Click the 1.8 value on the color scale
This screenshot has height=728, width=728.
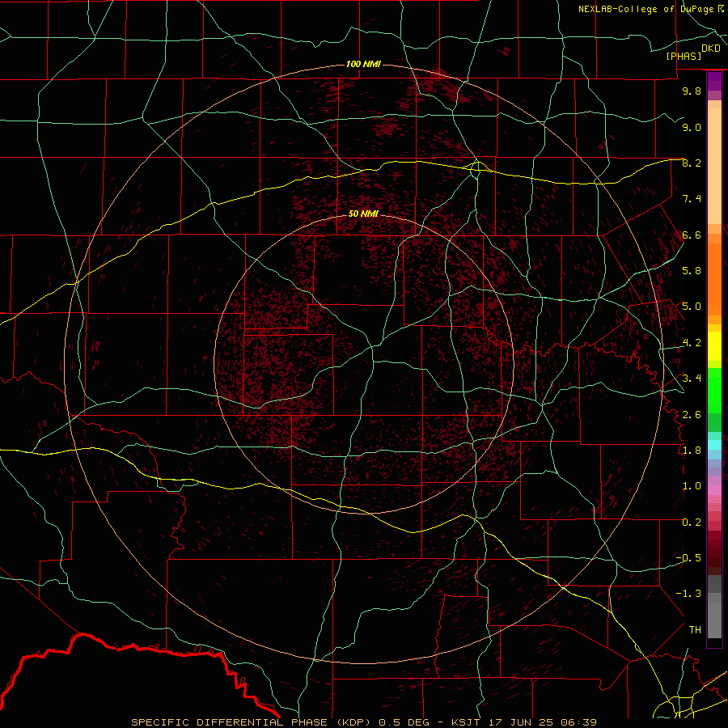[x=692, y=451]
